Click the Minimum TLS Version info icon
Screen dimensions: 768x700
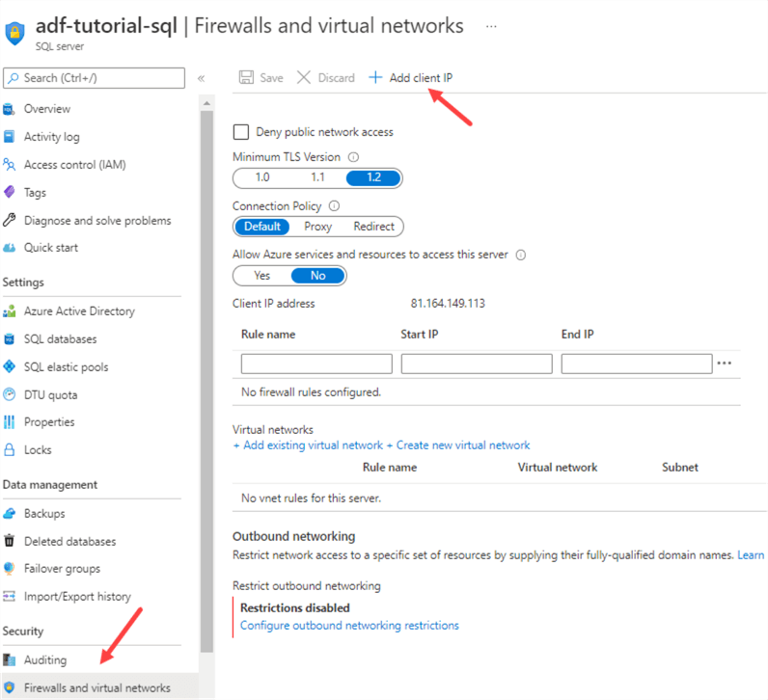[353, 157]
